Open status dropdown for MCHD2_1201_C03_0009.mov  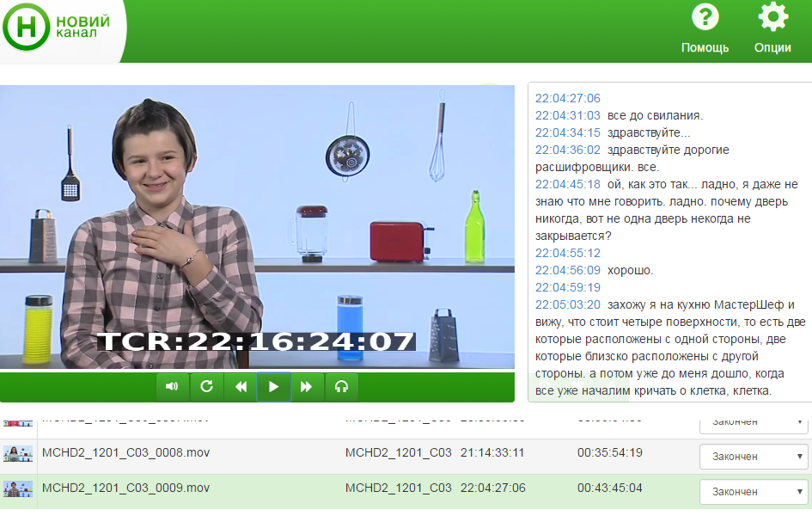[x=754, y=492]
